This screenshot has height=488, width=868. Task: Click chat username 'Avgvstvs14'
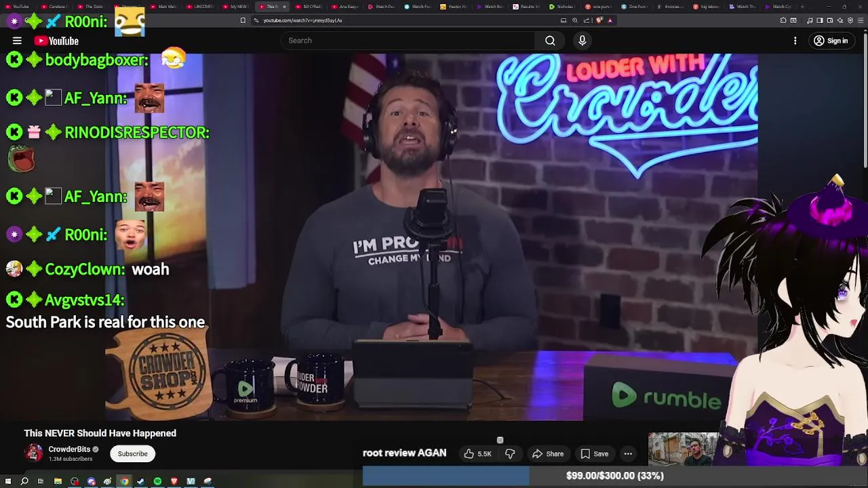click(x=85, y=300)
